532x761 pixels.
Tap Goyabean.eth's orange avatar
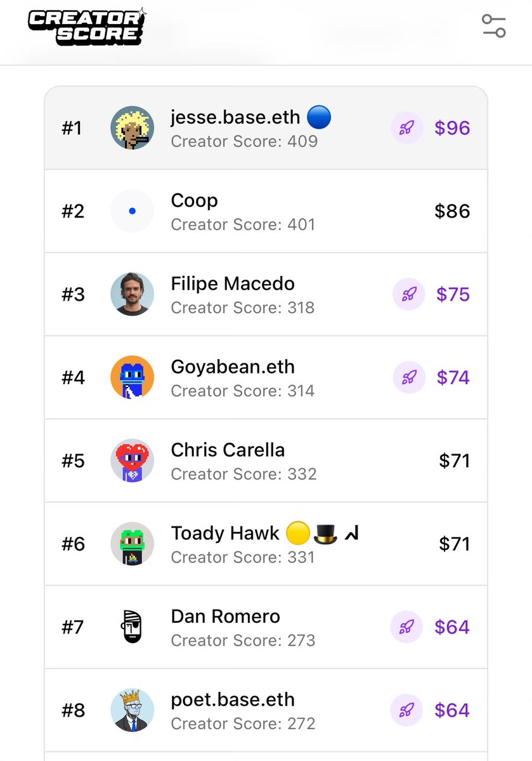tap(132, 377)
